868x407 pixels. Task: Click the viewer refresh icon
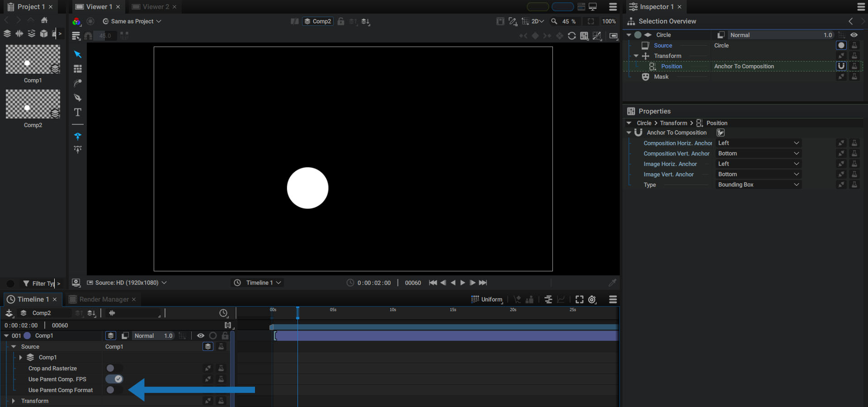point(572,36)
